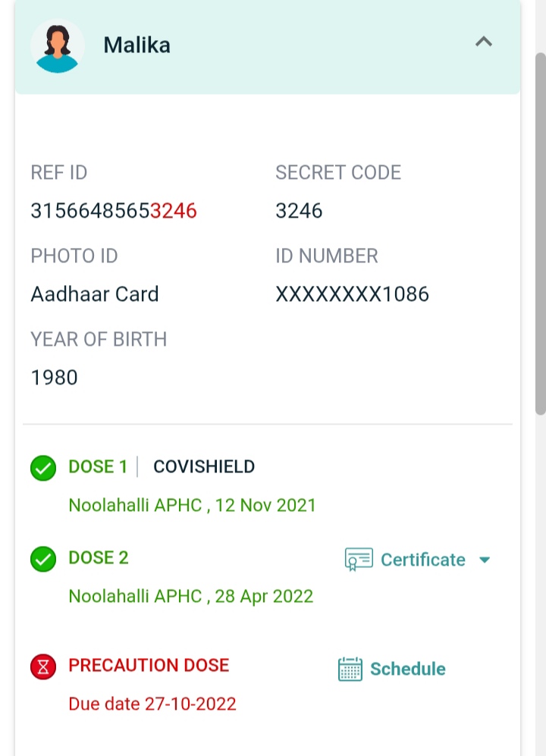Collapse the Malika beneficiary card chevron

483,42
